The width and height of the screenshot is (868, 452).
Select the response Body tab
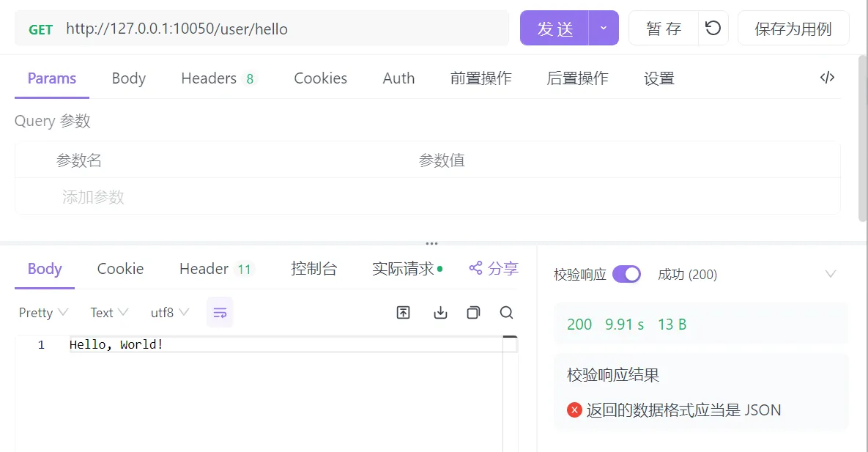click(x=45, y=269)
